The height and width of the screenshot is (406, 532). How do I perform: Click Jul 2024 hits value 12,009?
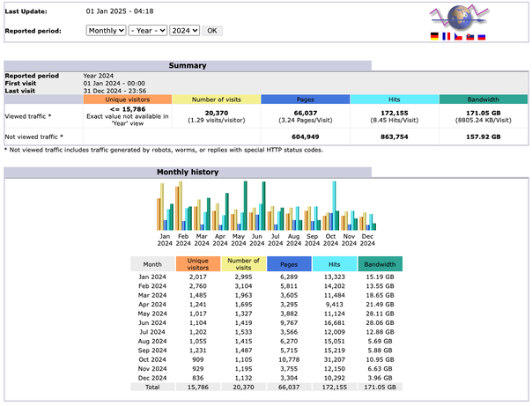[x=335, y=332]
